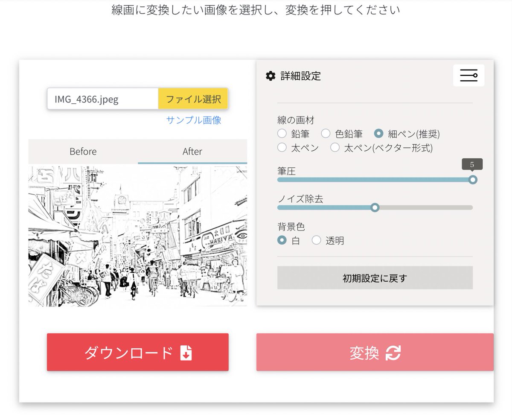Click the 詳細設定 heading text
512x420 pixels.
tap(301, 76)
